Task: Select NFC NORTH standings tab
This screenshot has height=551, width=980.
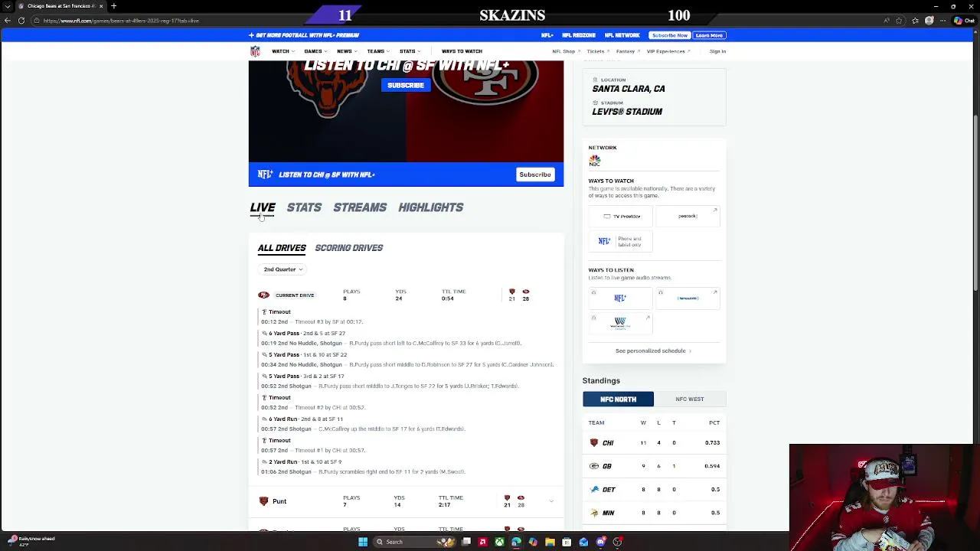Action: click(x=618, y=399)
